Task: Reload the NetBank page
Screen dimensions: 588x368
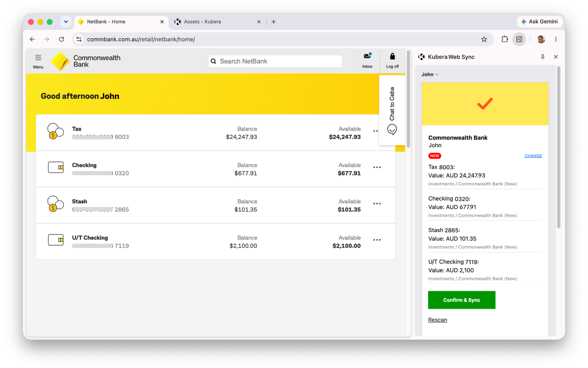Action: [x=62, y=40]
